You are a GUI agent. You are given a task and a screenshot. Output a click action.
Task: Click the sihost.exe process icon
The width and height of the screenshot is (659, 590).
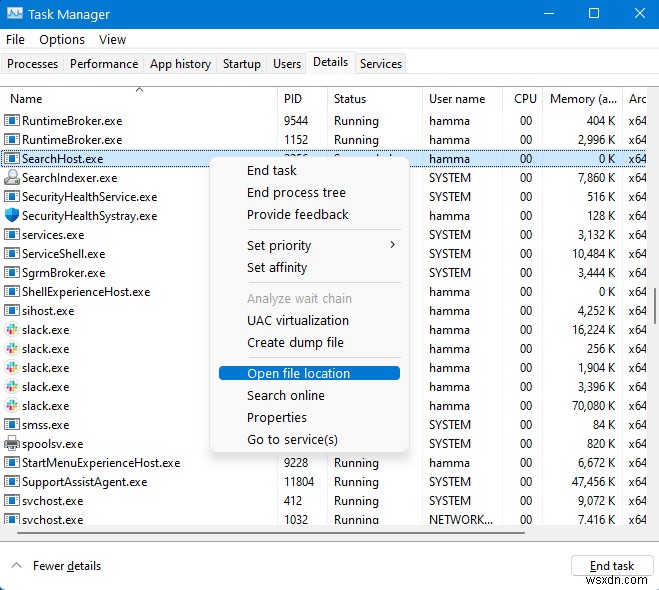(x=12, y=311)
